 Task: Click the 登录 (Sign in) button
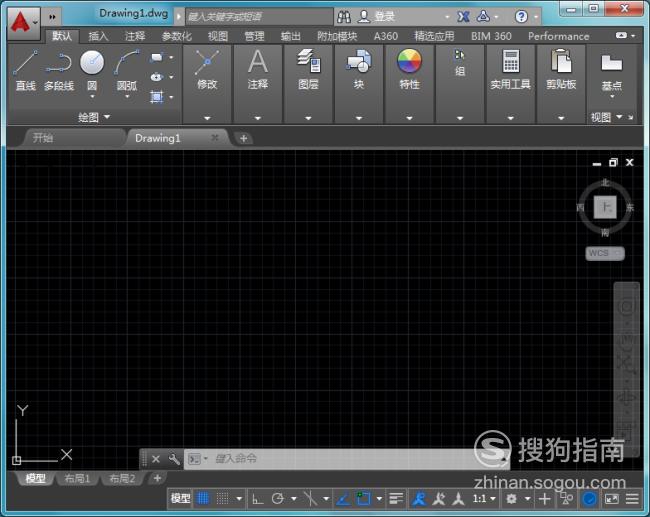coord(378,17)
